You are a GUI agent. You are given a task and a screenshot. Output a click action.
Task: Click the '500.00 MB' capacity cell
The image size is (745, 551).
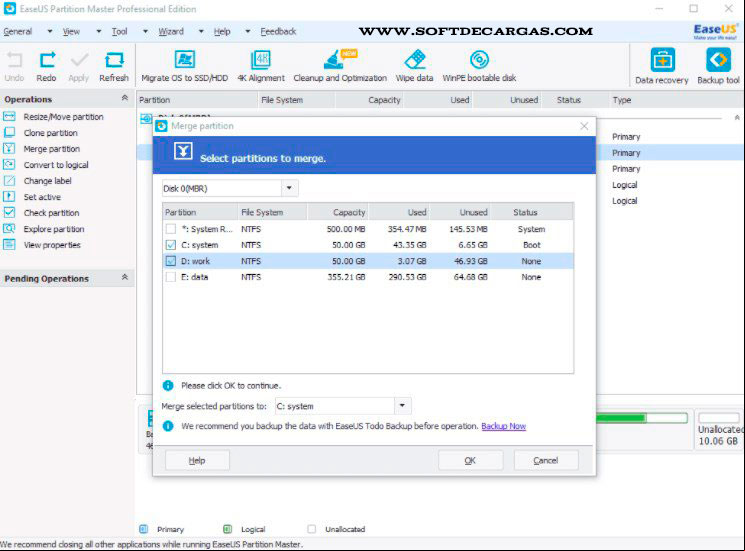click(346, 229)
